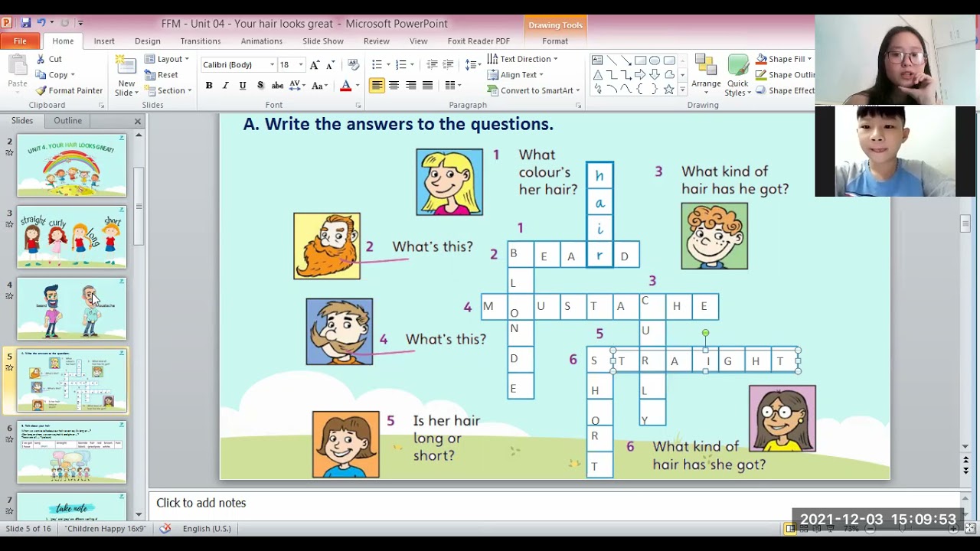Select the Right Arrow shape
This screenshot has width=980, height=551.
[x=640, y=75]
